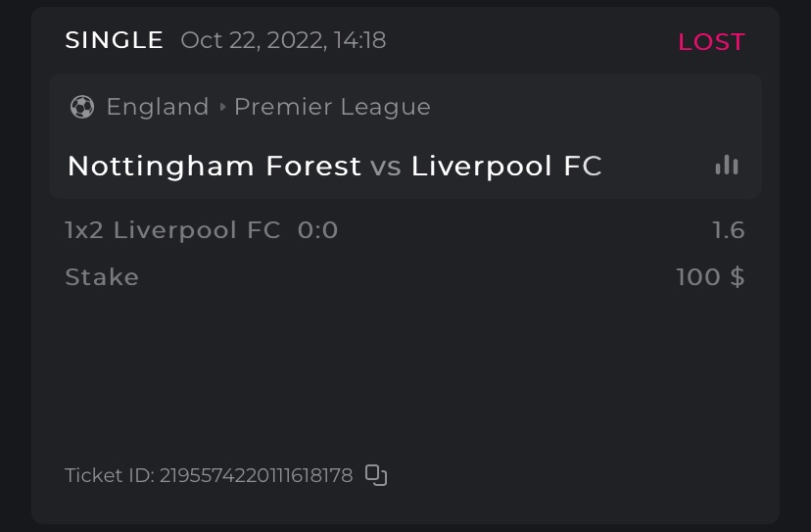Image resolution: width=811 pixels, height=532 pixels.
Task: Click the 100 $ stake amount
Action: [x=710, y=277]
